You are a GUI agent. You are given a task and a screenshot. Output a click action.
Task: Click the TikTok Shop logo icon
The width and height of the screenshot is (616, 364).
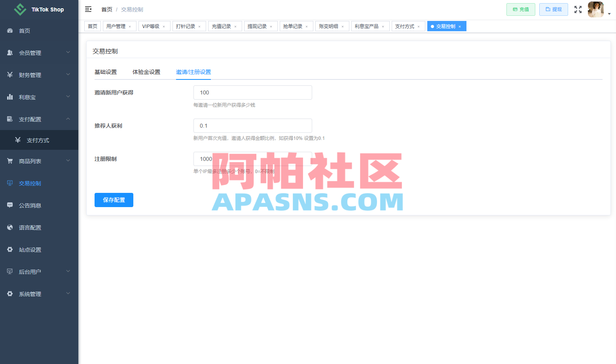(x=20, y=9)
